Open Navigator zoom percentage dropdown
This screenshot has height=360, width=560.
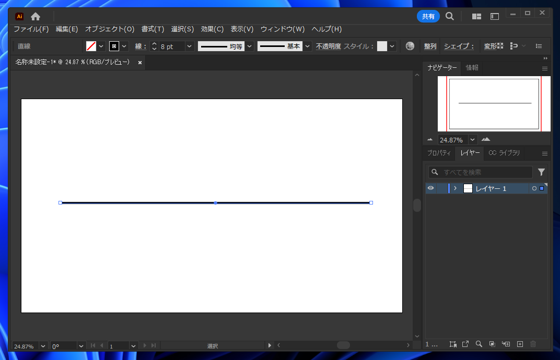472,140
